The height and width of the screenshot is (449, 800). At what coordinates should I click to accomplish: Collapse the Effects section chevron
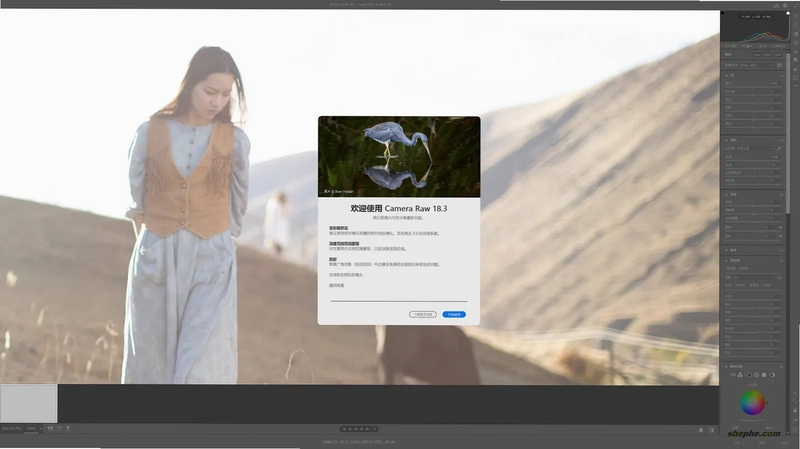click(727, 194)
